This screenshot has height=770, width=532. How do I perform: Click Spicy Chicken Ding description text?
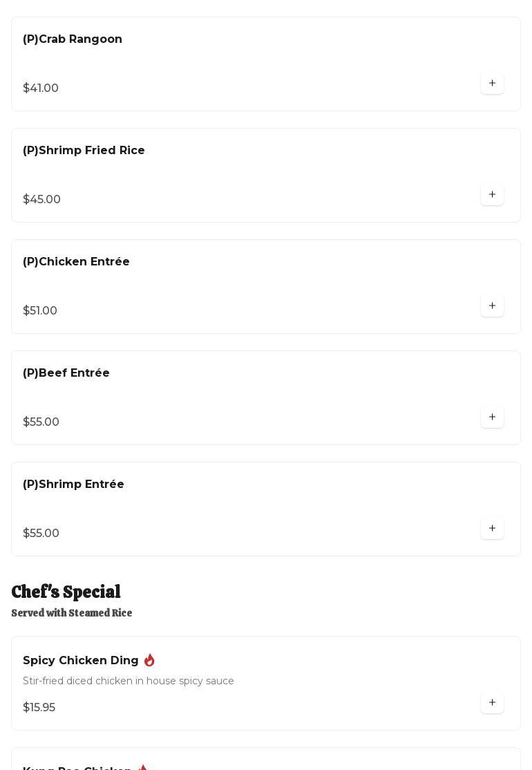pyautogui.click(x=129, y=682)
